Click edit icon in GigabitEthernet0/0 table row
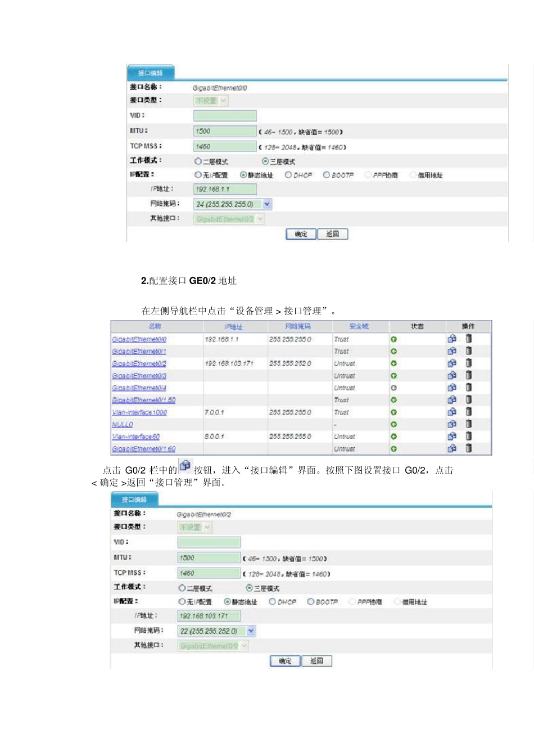Viewport: 534px width, 756px height. coord(451,339)
